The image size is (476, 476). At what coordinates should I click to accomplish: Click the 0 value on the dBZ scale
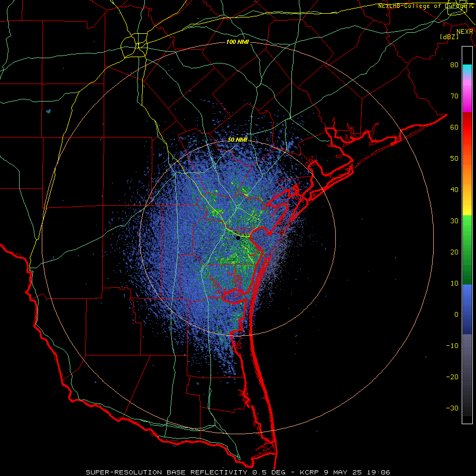pyautogui.click(x=456, y=315)
